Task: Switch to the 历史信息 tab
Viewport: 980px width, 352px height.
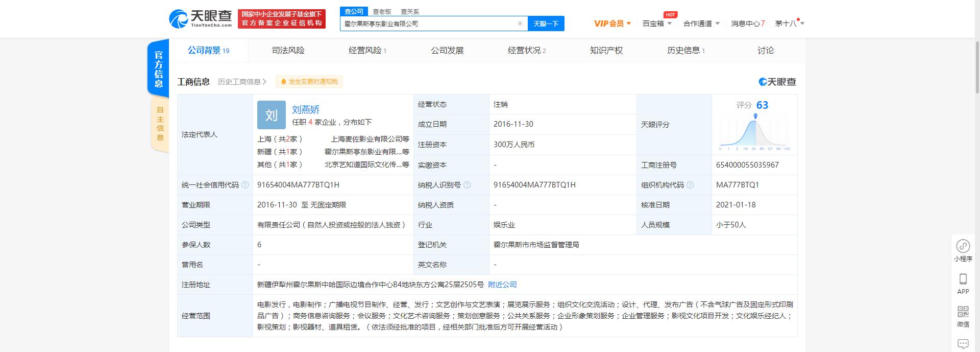Action: [686, 50]
